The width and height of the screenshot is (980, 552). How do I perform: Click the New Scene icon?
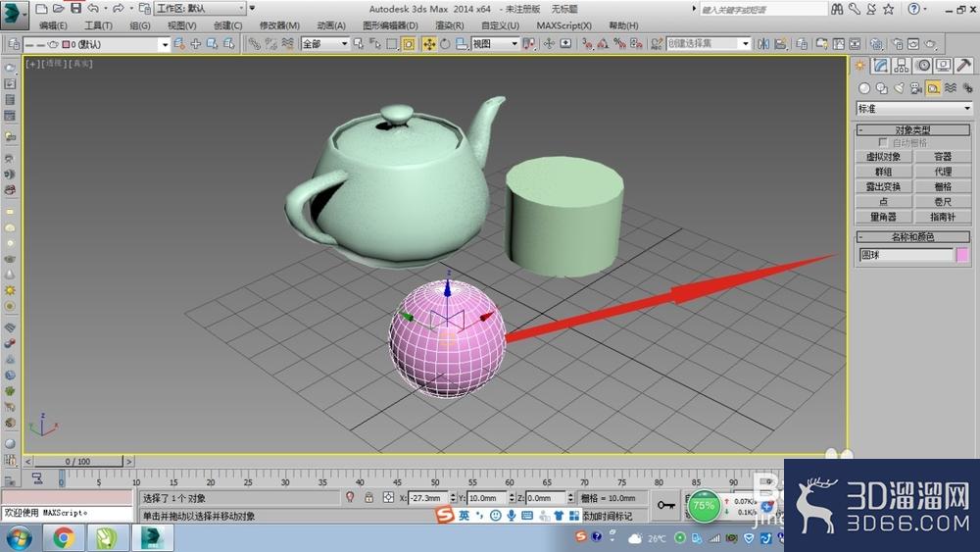coord(41,9)
